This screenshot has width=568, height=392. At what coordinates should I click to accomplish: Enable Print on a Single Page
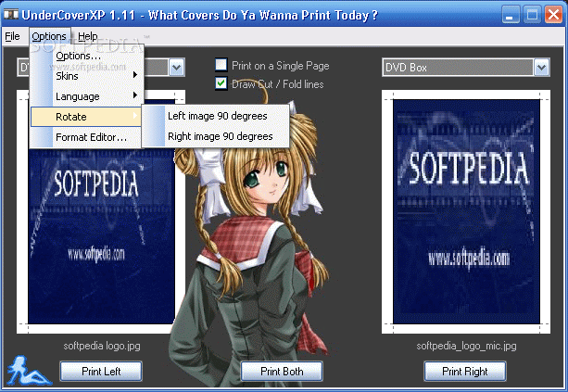[221, 65]
